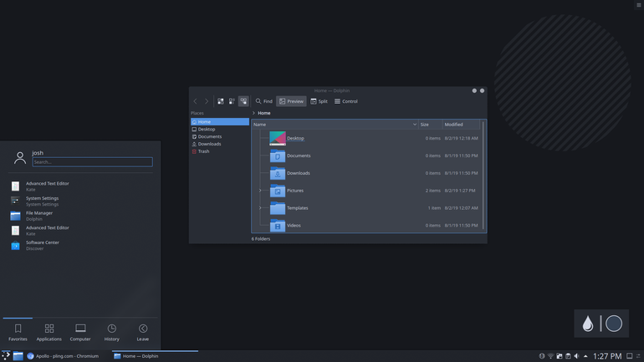Viewport: 644px width, 362px height.
Task: Switch to the Applications tab
Action: tap(49, 333)
